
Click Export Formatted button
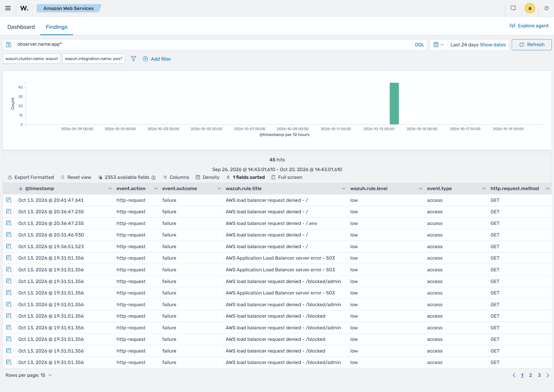[x=31, y=177]
